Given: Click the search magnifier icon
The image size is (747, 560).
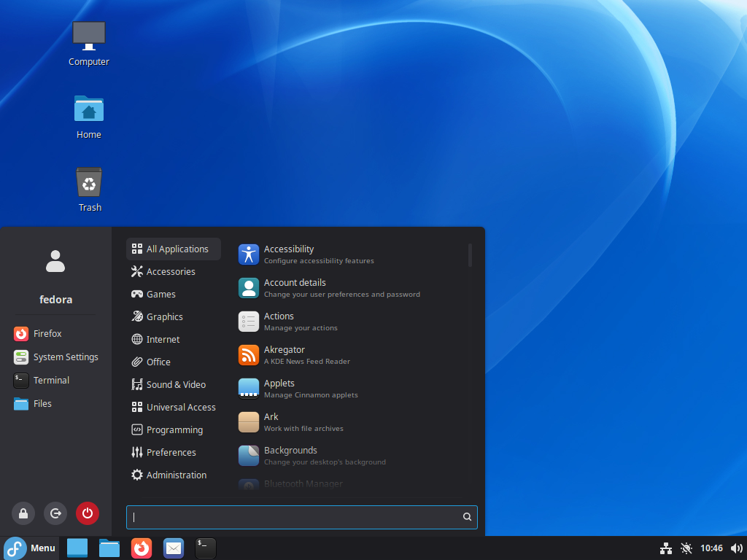Looking at the screenshot, I should 467,517.
